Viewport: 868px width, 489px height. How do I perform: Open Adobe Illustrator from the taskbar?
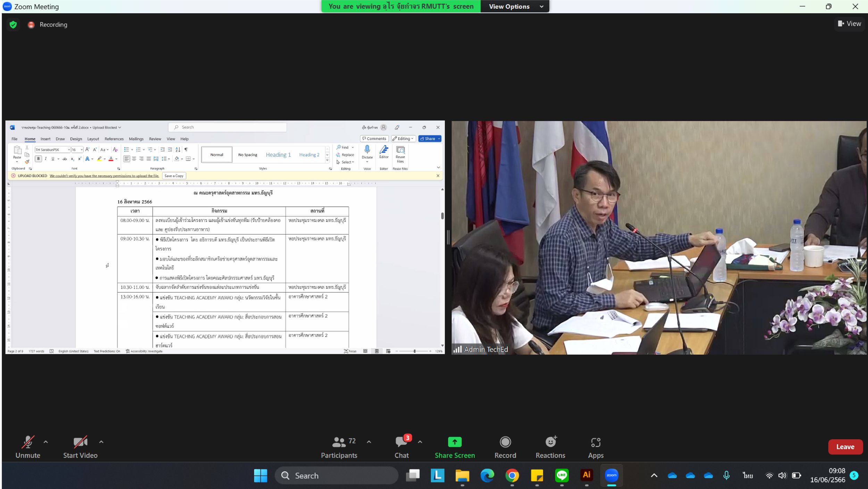click(x=586, y=475)
